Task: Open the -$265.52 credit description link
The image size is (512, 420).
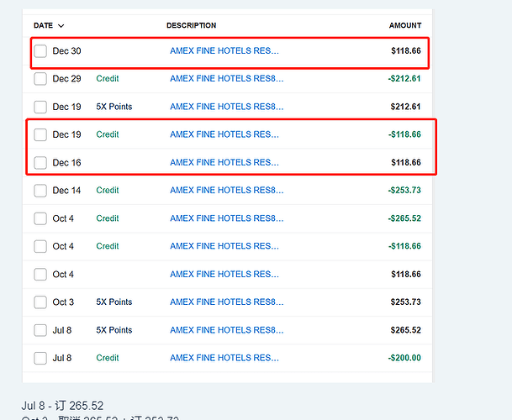Action: pos(226,218)
